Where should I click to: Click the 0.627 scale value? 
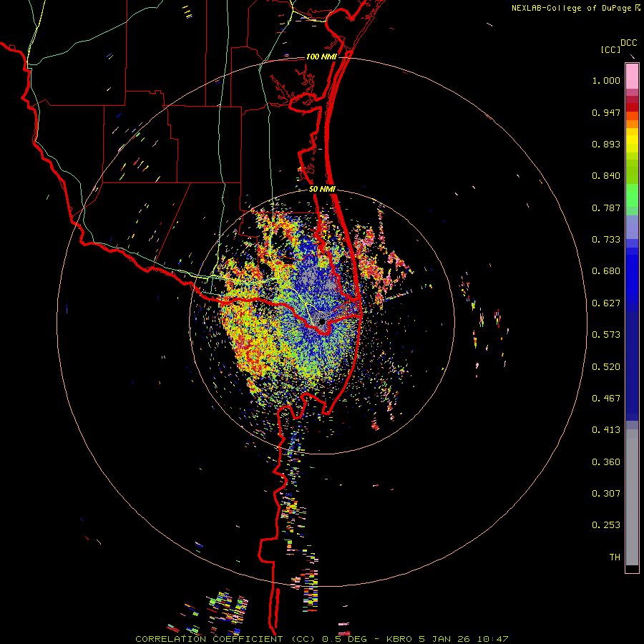(606, 303)
